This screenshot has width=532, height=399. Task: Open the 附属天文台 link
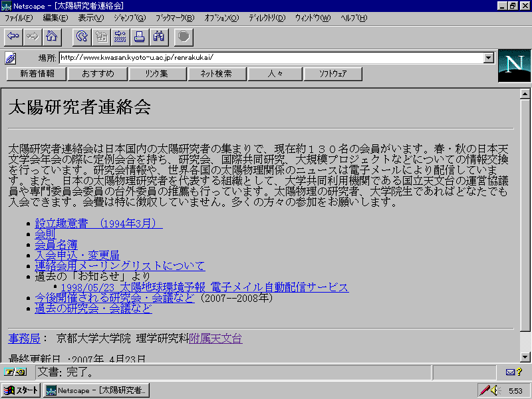click(x=215, y=338)
